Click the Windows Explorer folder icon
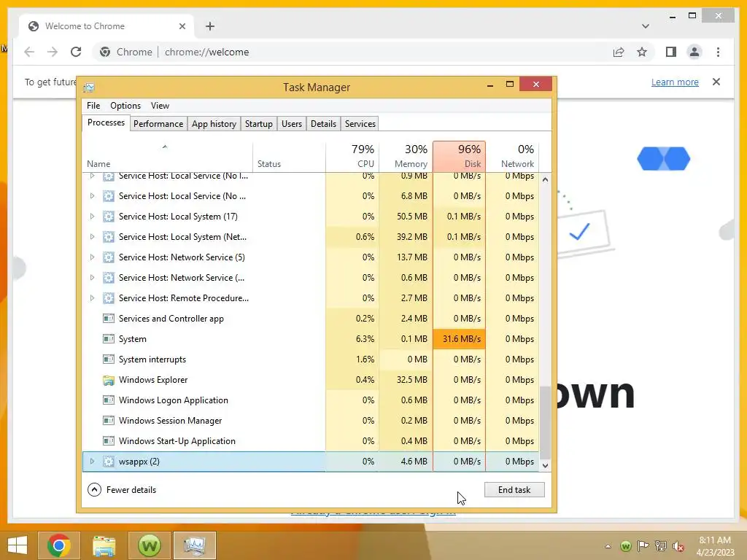This screenshot has width=747, height=560. [109, 380]
